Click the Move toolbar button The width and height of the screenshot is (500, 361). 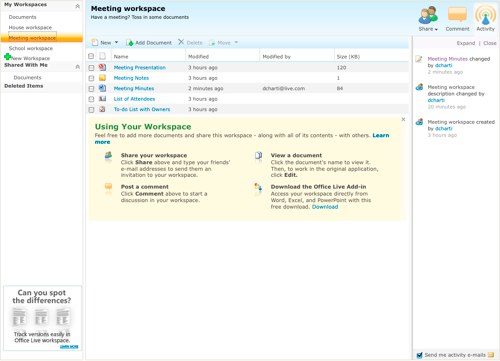point(220,43)
